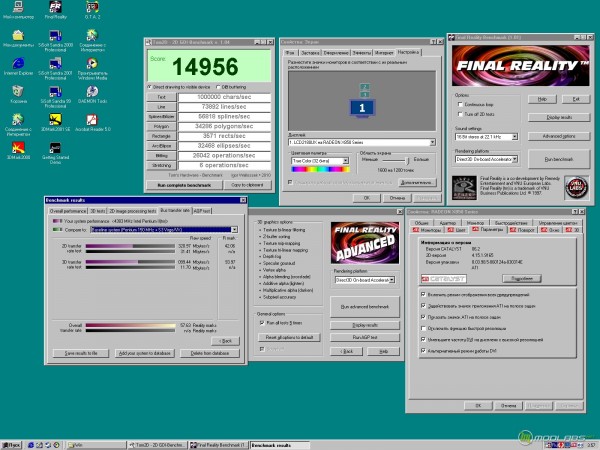Screen dimensions: 600x450
Task: Switch to the Эффекты tab in Display Properties
Action: 361,52
